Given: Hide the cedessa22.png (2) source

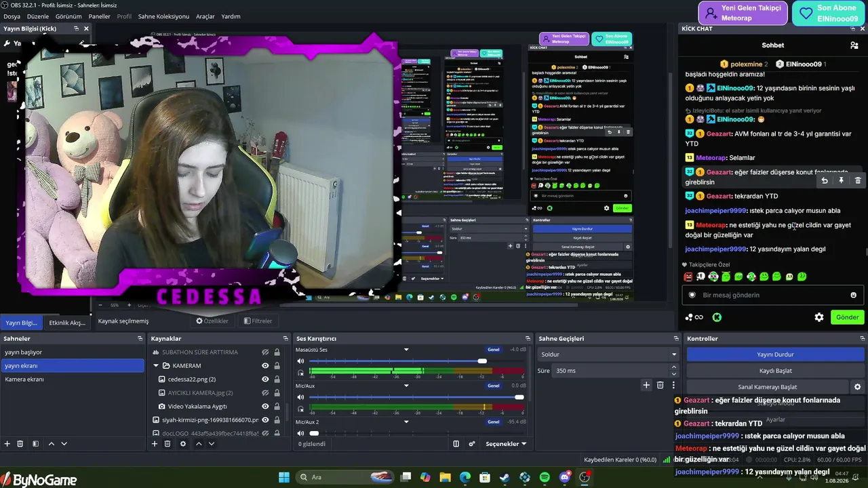Looking at the screenshot, I should (266, 380).
